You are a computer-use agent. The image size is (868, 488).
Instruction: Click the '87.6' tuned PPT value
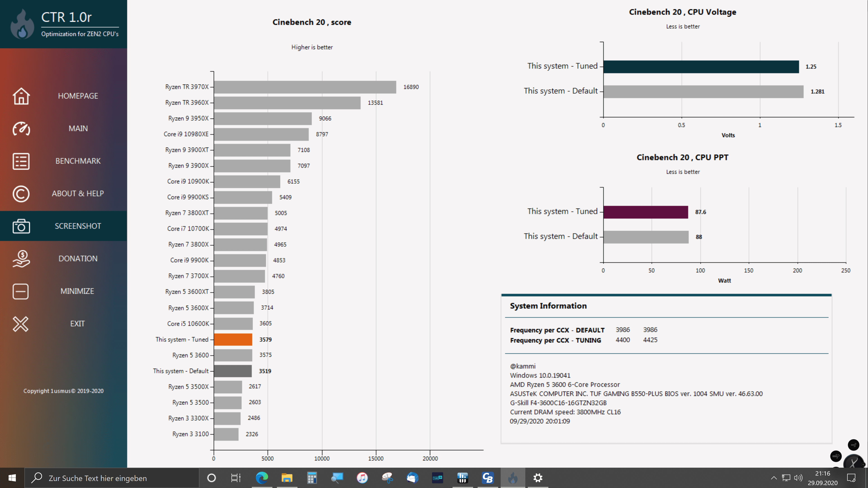[x=701, y=212]
